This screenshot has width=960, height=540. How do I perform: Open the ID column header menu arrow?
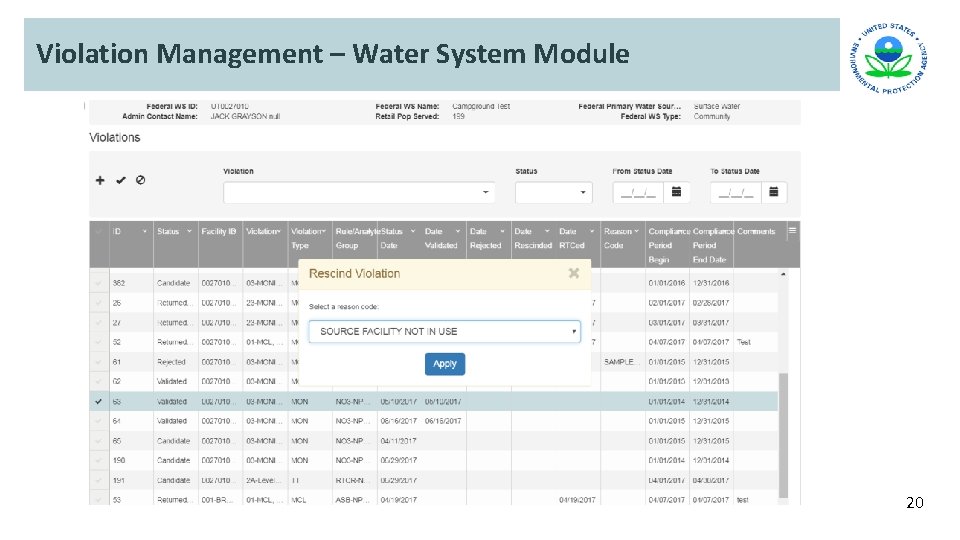(144, 231)
